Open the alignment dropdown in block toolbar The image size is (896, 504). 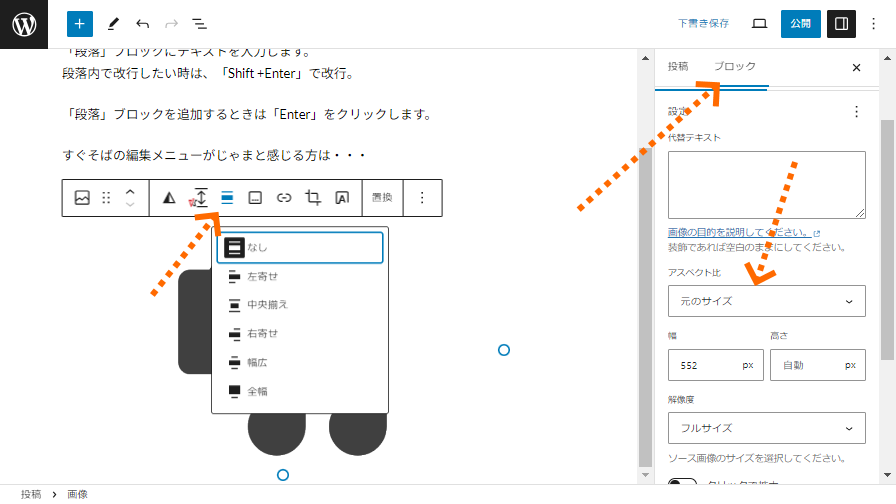(x=227, y=198)
